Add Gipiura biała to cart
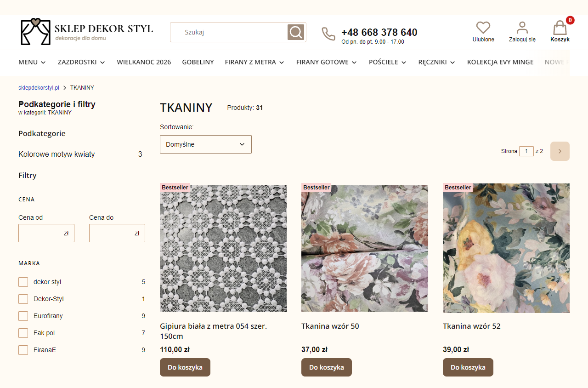Viewport: 588px width, 388px height. click(x=185, y=367)
